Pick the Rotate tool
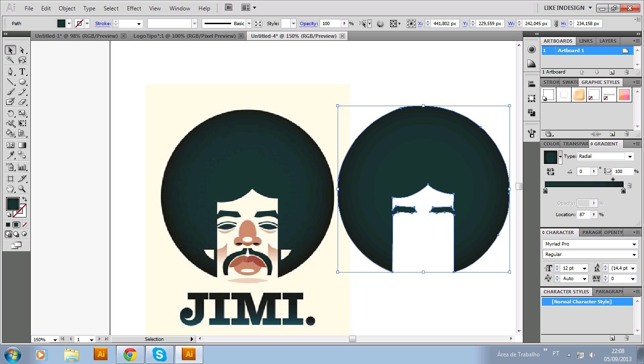This screenshot has width=644, height=364. (x=10, y=113)
